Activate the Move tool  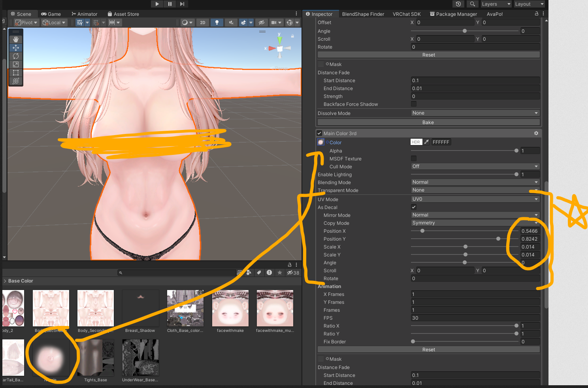16,48
